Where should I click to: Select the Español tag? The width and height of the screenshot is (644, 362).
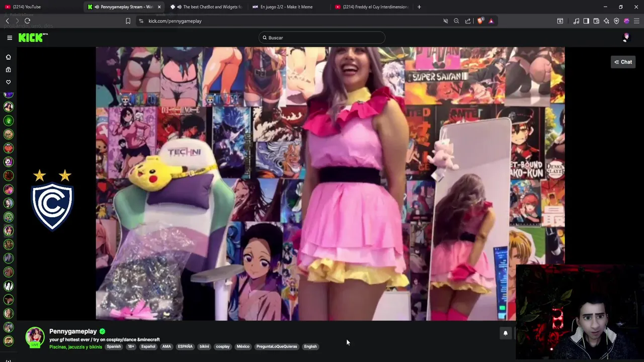click(x=148, y=346)
